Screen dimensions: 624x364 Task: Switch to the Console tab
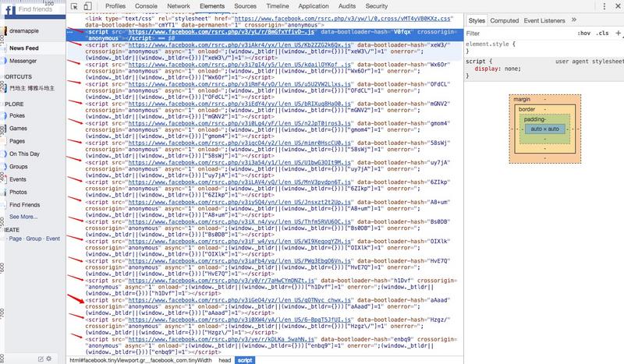point(146,6)
